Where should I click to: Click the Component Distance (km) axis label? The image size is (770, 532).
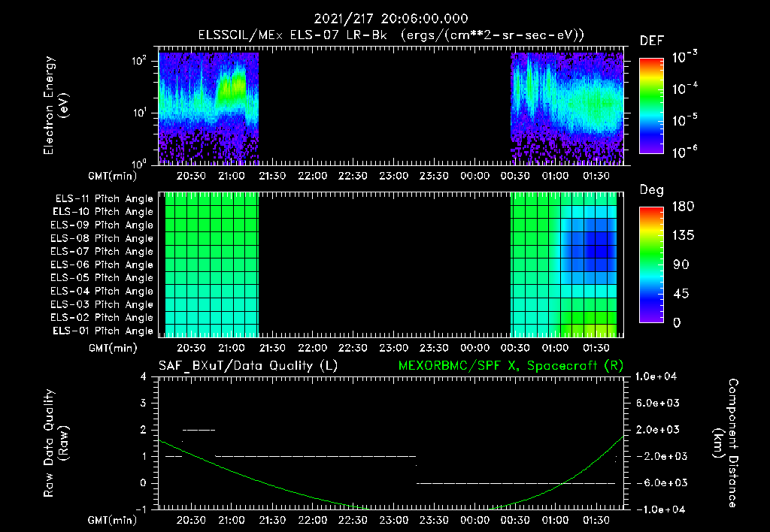pos(726,443)
